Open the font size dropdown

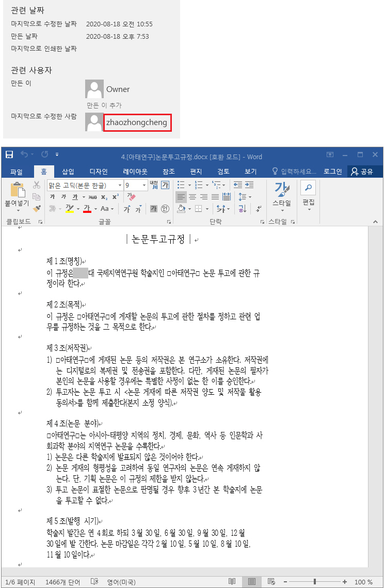144,185
